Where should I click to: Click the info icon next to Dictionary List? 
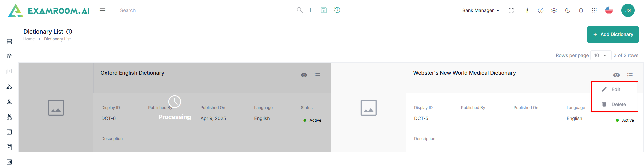(x=69, y=32)
